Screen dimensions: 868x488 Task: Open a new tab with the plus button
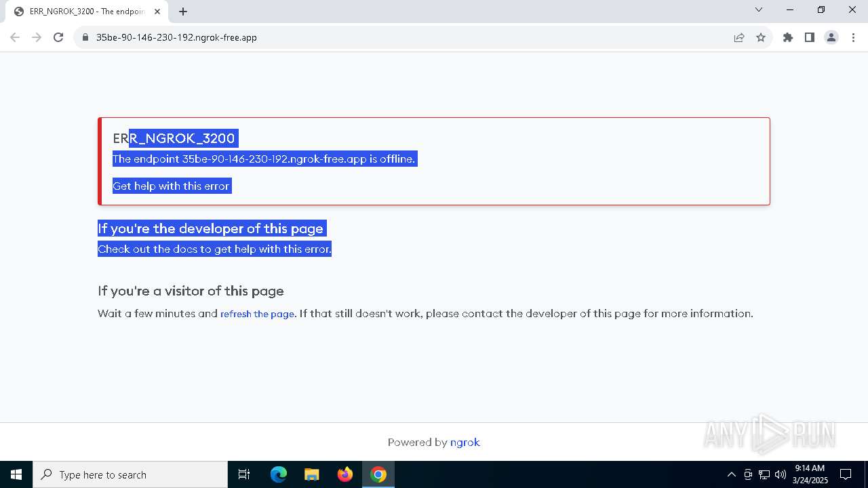point(183,12)
